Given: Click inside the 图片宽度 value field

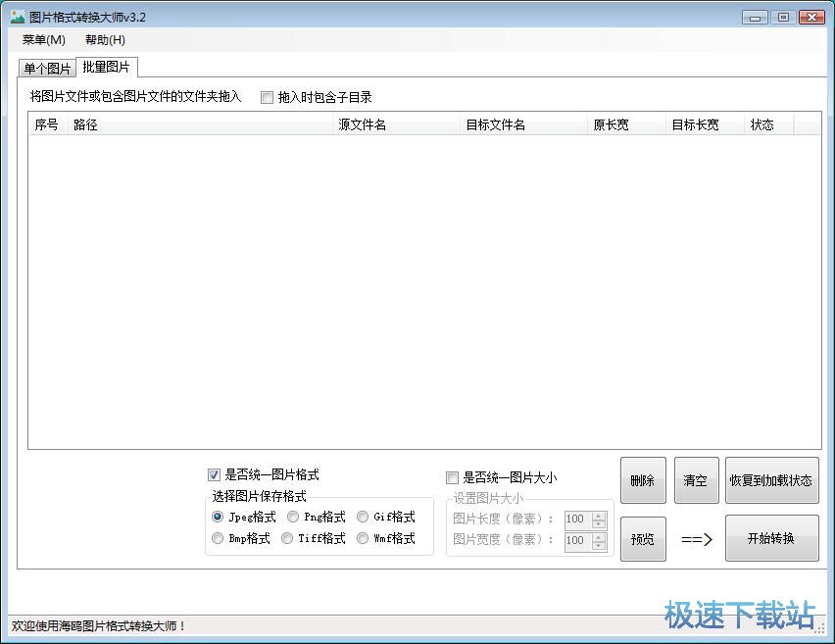Looking at the screenshot, I should (x=576, y=540).
